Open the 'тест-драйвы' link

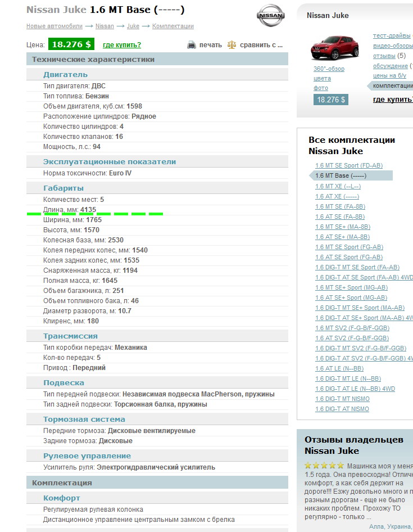coord(392,36)
